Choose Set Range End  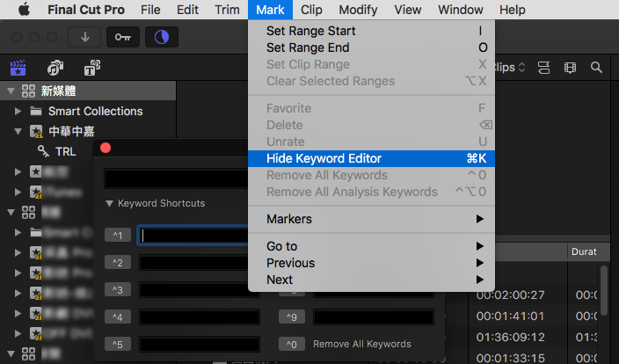tap(371, 47)
